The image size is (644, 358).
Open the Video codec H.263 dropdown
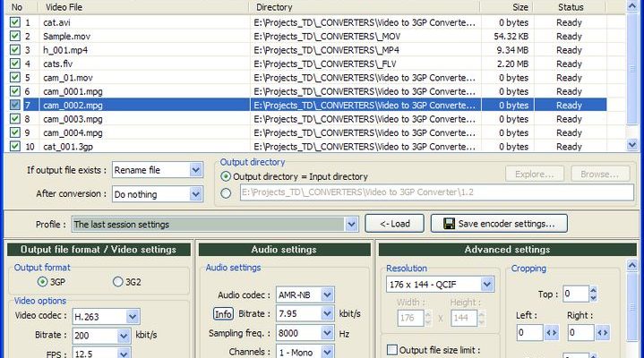[133, 317]
